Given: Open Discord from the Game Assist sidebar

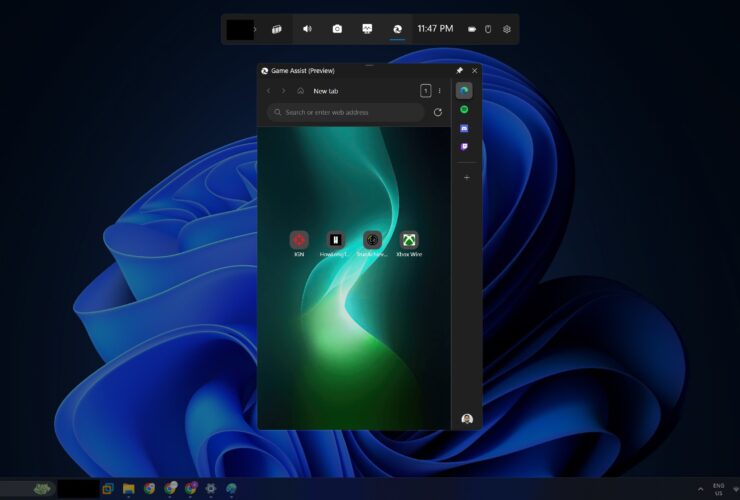Looking at the screenshot, I should pyautogui.click(x=465, y=128).
